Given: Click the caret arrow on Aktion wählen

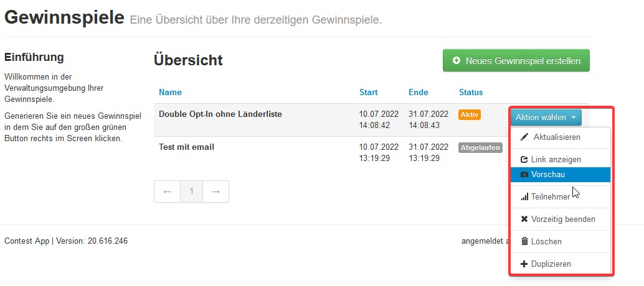Looking at the screenshot, I should pyautogui.click(x=574, y=118).
